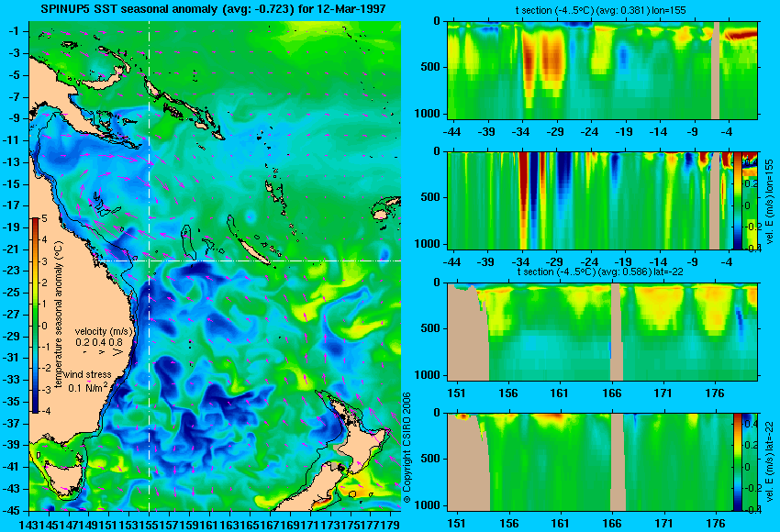Click the -23 latitude axis label on map
This screenshot has width=780, height=532.
(x=13, y=271)
